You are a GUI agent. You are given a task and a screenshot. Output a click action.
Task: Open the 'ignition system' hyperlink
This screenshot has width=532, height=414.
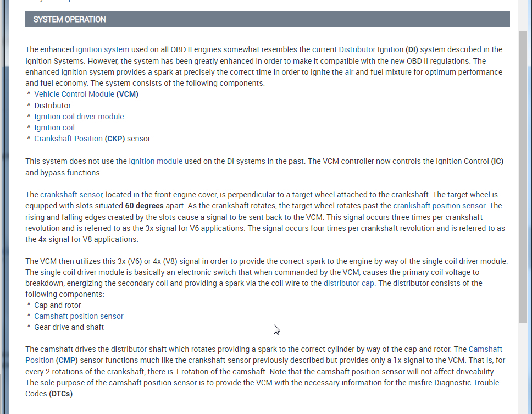coord(103,49)
